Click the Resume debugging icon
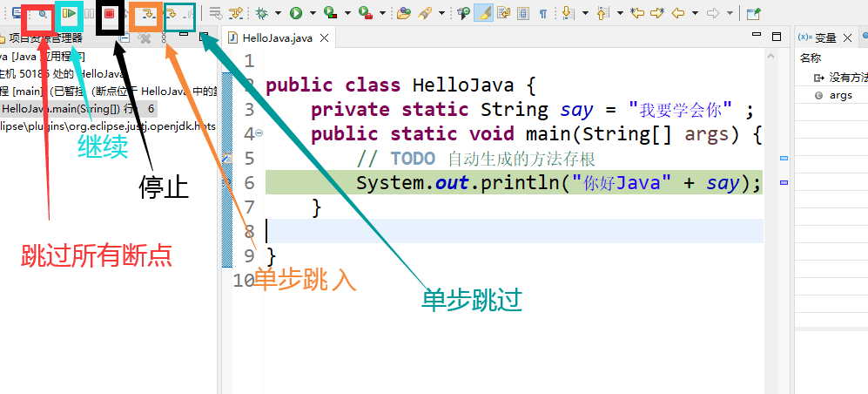Image resolution: width=868 pixels, height=394 pixels. click(x=69, y=13)
